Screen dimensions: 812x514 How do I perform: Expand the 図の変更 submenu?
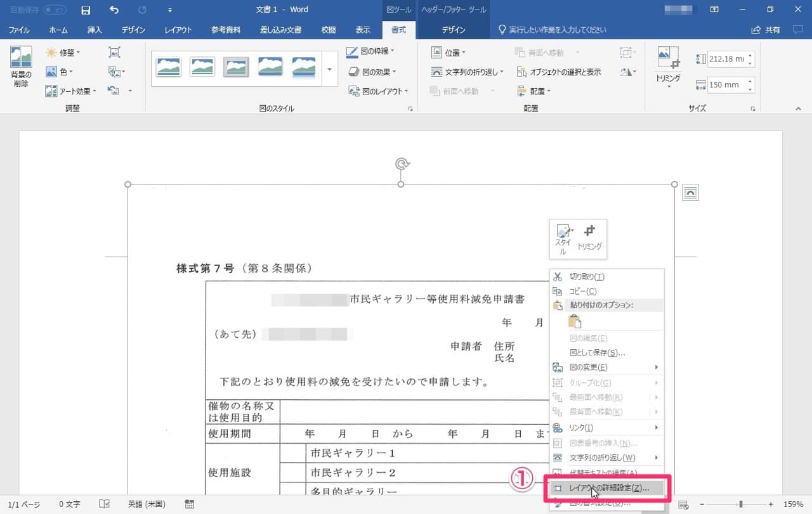click(657, 368)
